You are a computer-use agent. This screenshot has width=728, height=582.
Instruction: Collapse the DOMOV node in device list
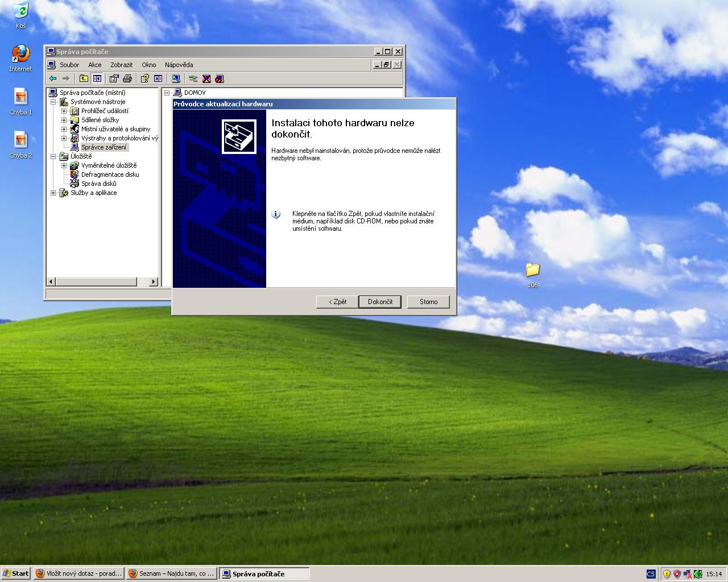(x=167, y=93)
